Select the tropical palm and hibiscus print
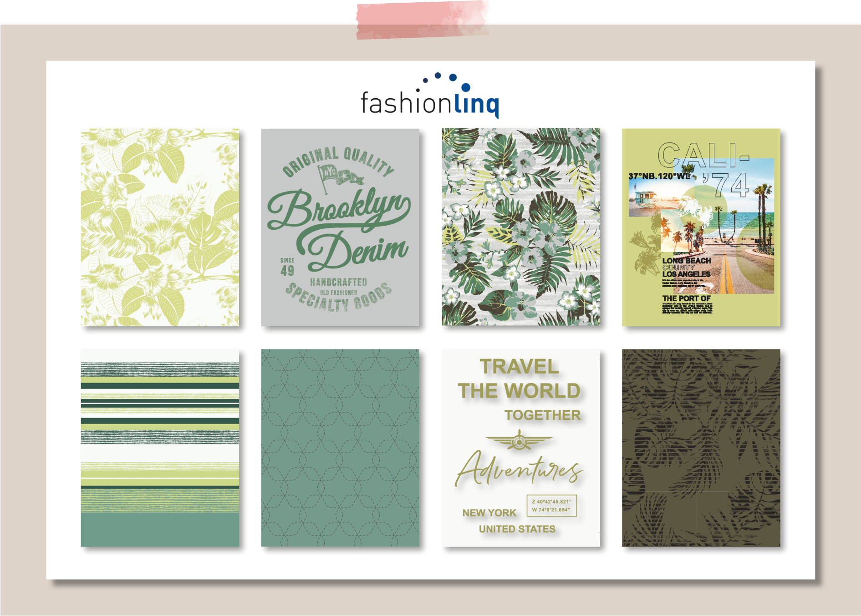Screen dimensions: 861x616 click(x=520, y=227)
